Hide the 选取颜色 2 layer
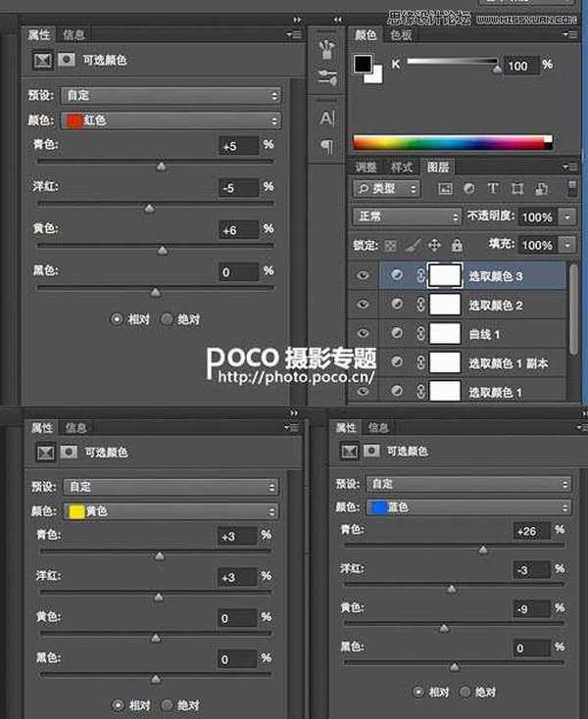The image size is (588, 719). pos(363,304)
